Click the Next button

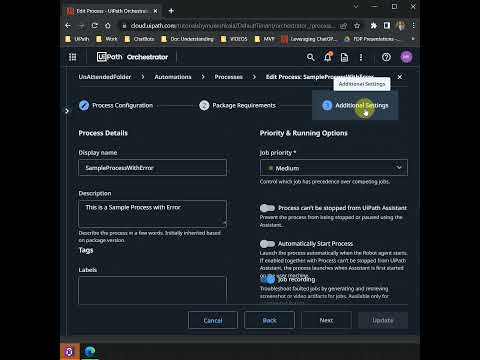point(326,320)
